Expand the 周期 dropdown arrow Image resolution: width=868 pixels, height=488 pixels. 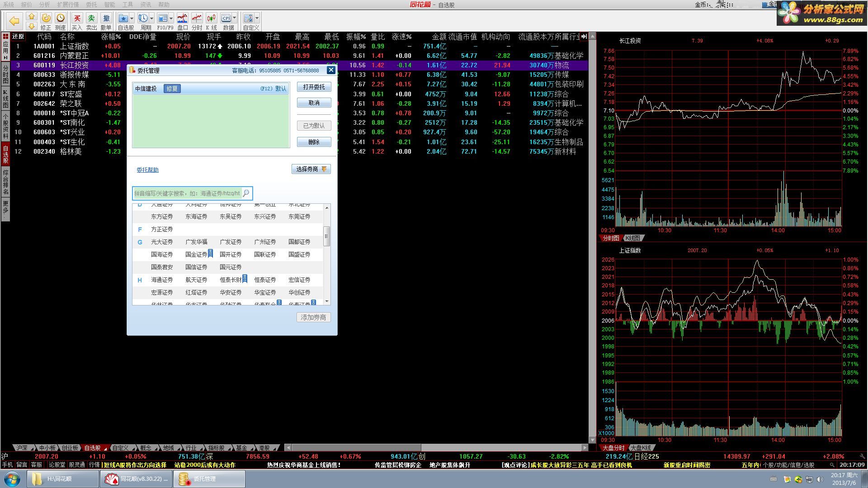tap(151, 18)
